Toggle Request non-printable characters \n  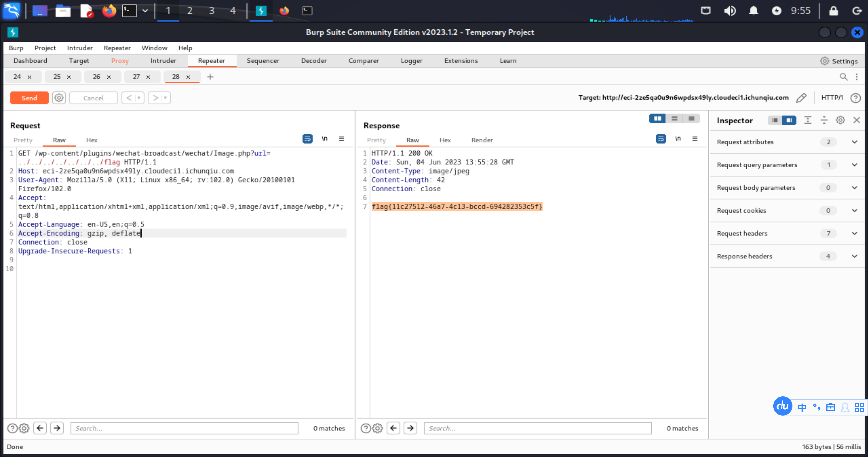[x=324, y=139]
